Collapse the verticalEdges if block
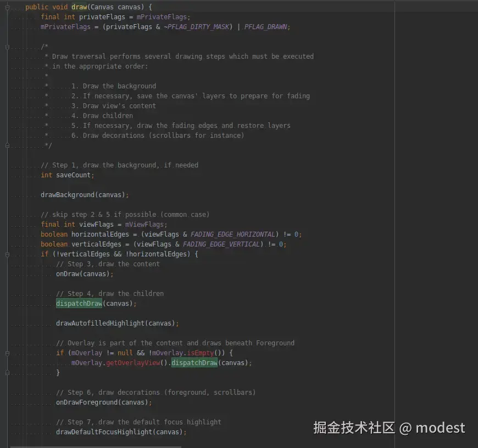Image resolution: width=478 pixels, height=448 pixels. click(7, 254)
